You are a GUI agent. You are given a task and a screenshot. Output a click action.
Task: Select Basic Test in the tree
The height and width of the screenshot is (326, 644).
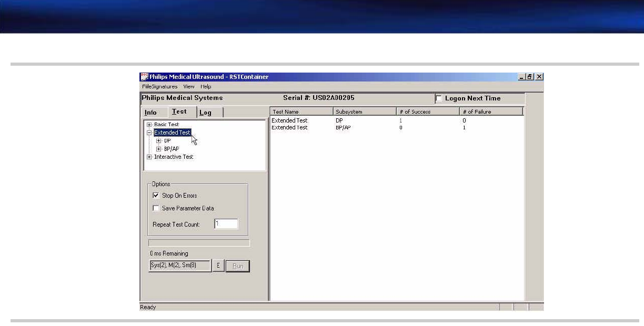click(166, 125)
